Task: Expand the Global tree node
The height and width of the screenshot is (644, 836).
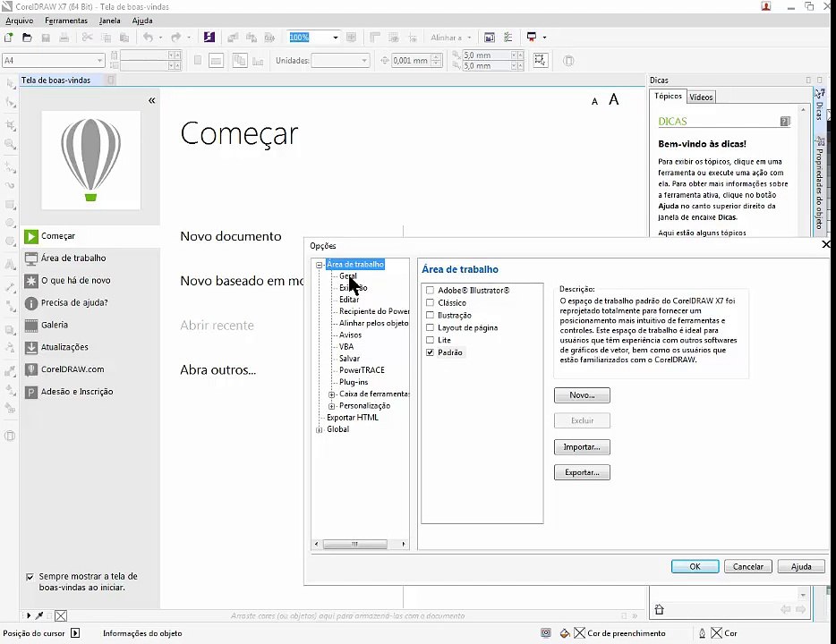Action: tap(319, 430)
